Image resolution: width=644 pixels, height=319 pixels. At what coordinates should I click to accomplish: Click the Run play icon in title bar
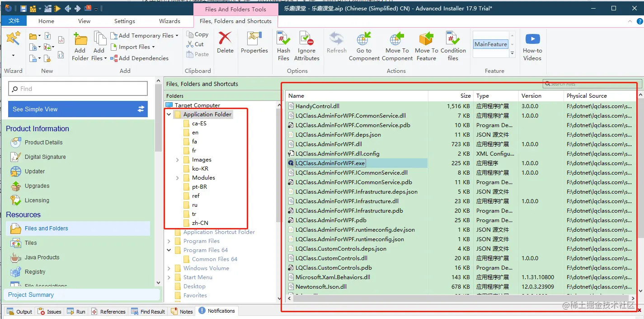[57, 8]
